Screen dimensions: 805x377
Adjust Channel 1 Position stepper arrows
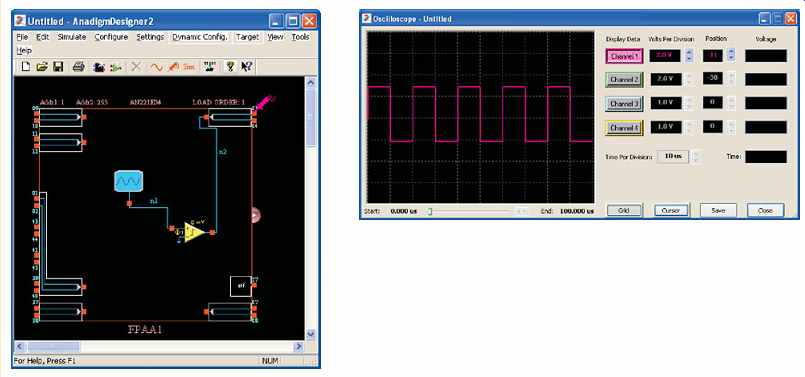point(732,54)
